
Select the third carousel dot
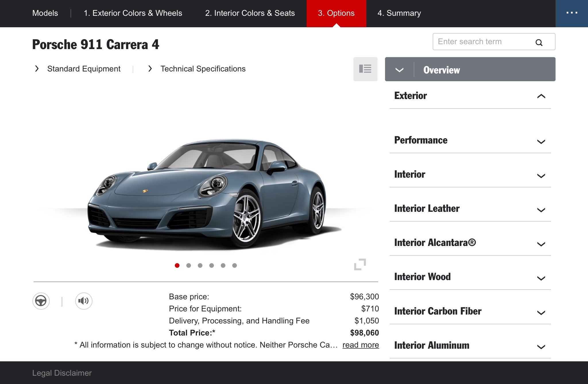[200, 265]
